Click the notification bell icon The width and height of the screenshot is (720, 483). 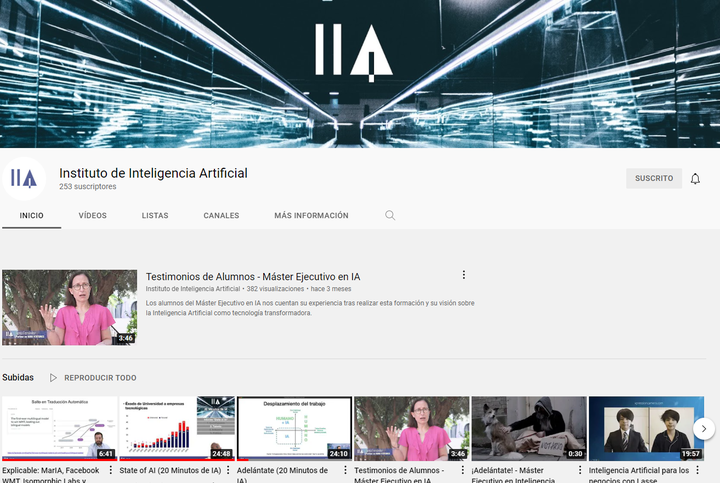pyautogui.click(x=695, y=179)
